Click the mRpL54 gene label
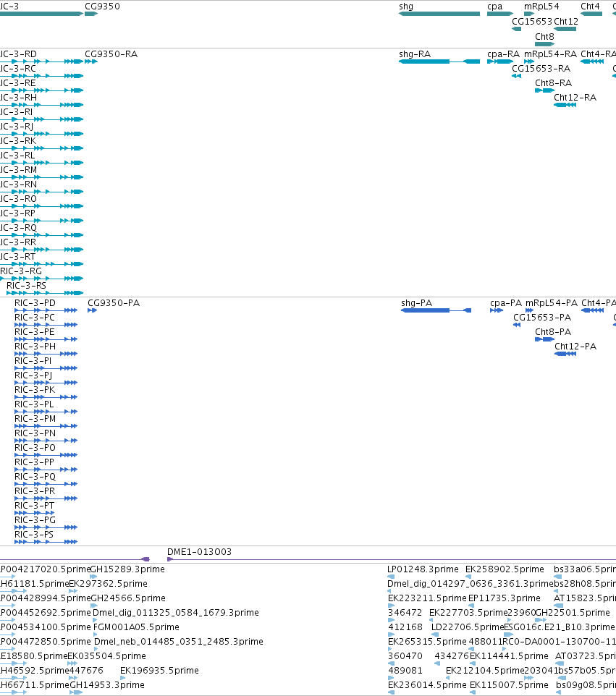The height and width of the screenshot is (696, 616). (541, 7)
